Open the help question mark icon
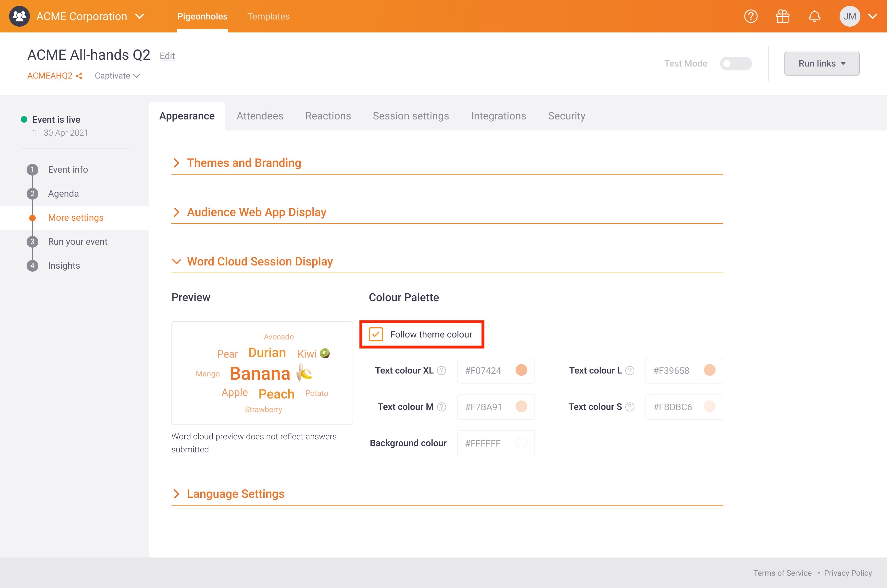This screenshot has height=588, width=887. [750, 16]
